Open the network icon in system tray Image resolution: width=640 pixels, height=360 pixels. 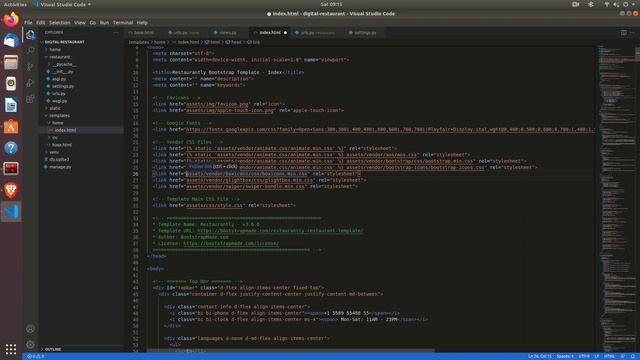[607, 4]
